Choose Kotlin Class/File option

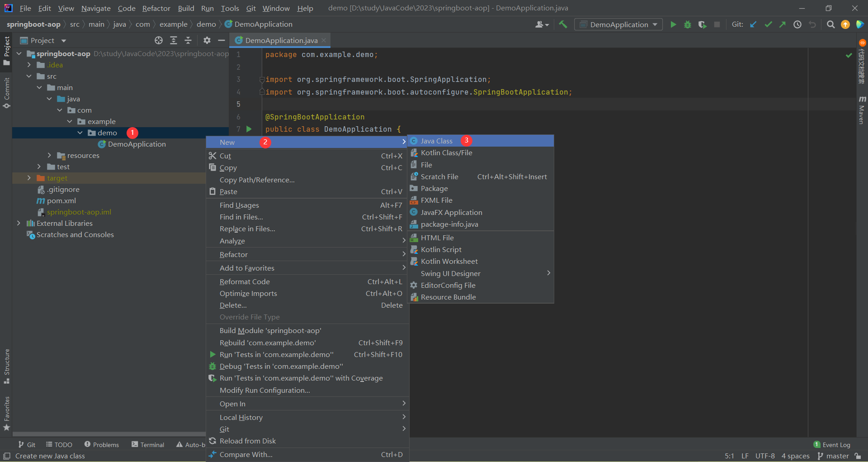tap(481, 152)
